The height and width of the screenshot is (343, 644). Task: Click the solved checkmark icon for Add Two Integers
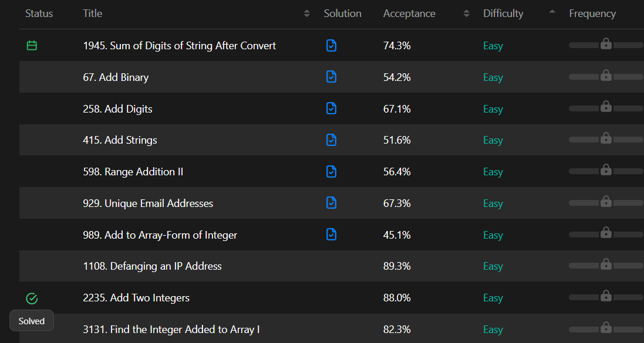(32, 298)
